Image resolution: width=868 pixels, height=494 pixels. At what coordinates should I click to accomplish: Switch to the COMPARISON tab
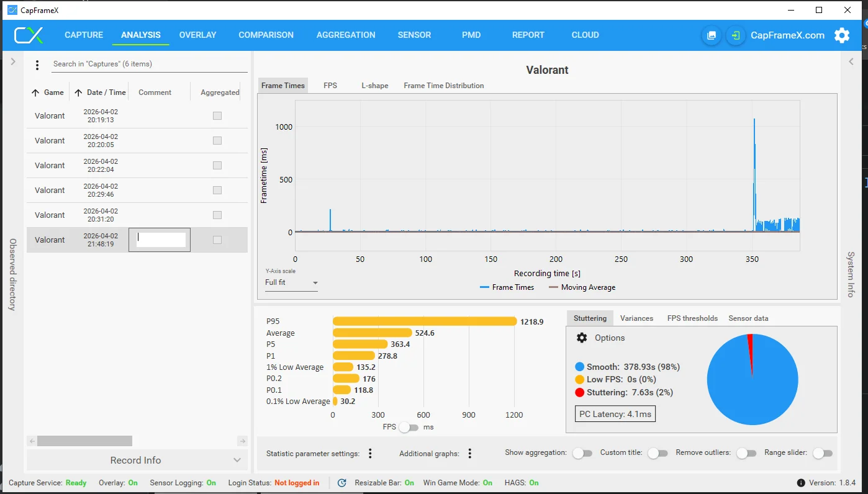[x=266, y=35]
